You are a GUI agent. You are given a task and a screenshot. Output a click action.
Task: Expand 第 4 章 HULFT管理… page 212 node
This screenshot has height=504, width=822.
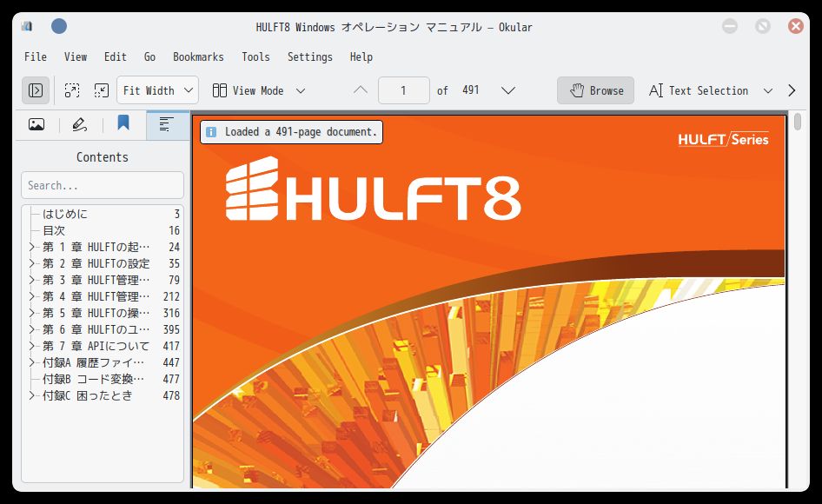pos(31,296)
